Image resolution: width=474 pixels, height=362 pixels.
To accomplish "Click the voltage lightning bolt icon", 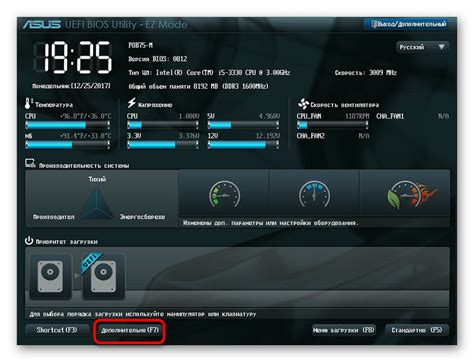I will point(132,103).
